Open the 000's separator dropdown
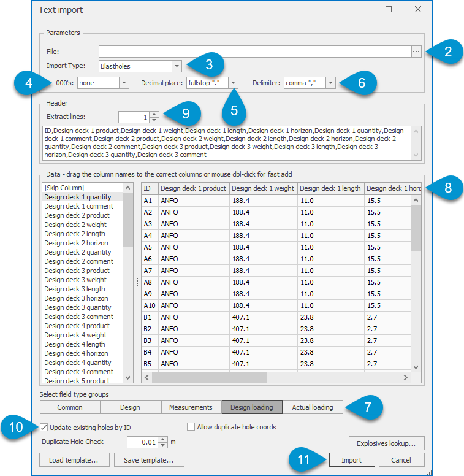The height and width of the screenshot is (476, 464). [124, 83]
